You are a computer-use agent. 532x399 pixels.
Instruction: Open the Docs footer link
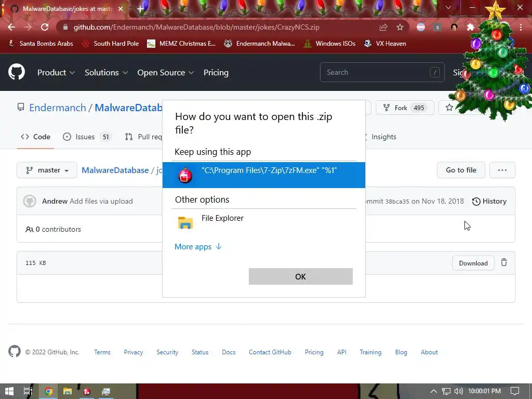point(229,352)
